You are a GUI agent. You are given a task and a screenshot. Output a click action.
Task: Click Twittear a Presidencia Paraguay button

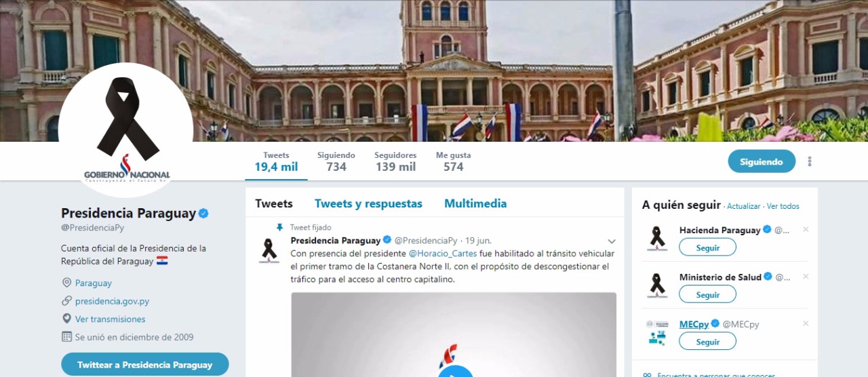pos(145,365)
